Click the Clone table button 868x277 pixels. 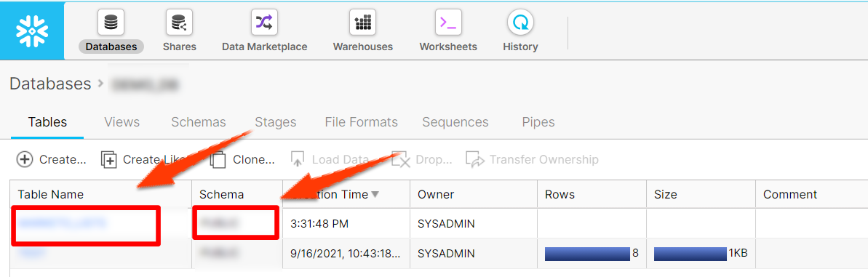click(x=242, y=160)
